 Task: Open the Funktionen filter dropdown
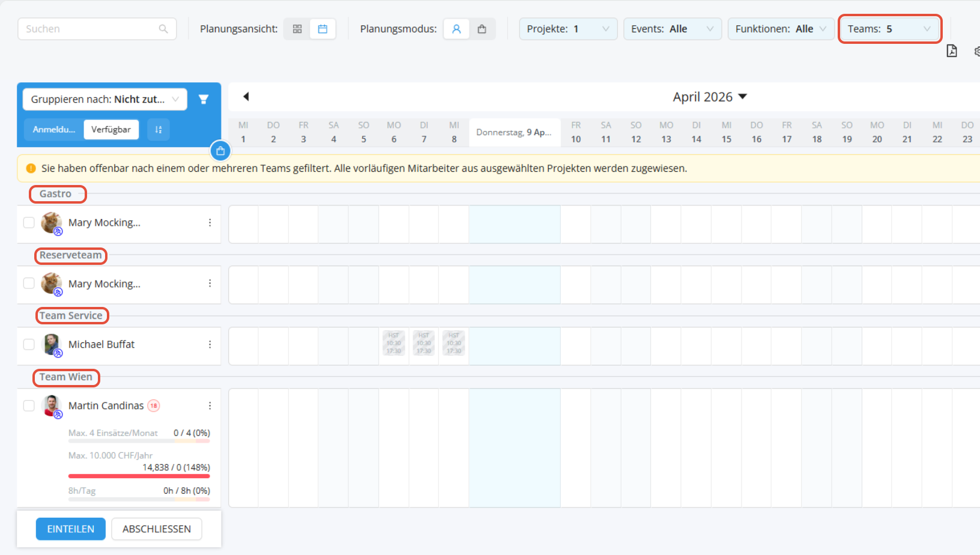tap(781, 29)
